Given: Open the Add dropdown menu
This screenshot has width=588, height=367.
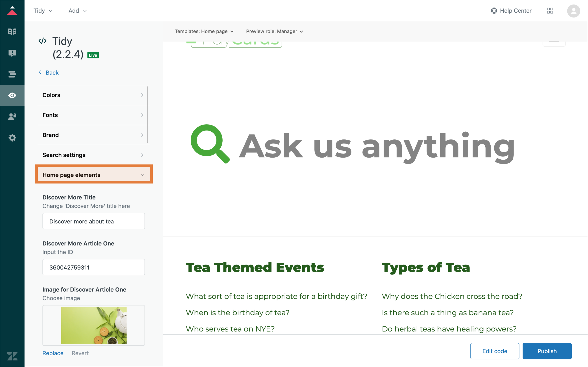Looking at the screenshot, I should click(77, 11).
